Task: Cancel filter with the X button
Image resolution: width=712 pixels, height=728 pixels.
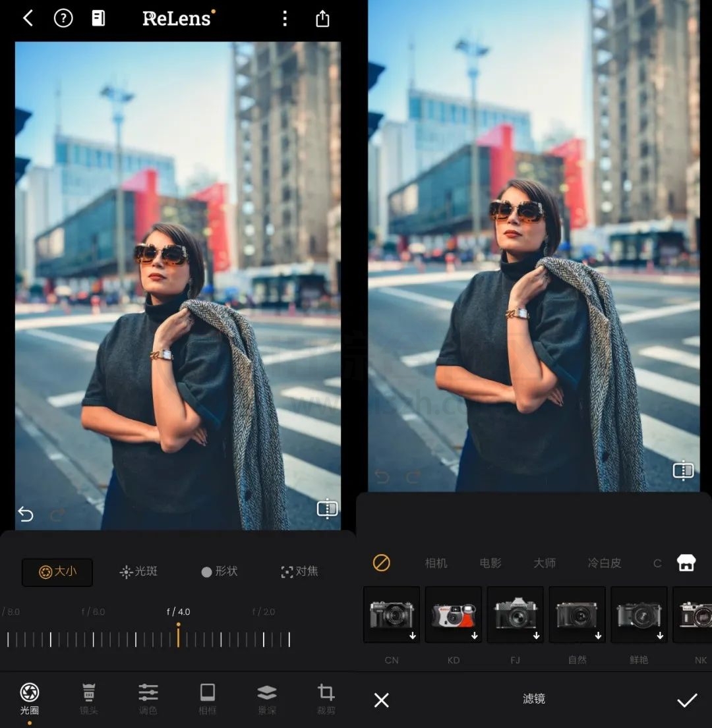Action: (381, 700)
